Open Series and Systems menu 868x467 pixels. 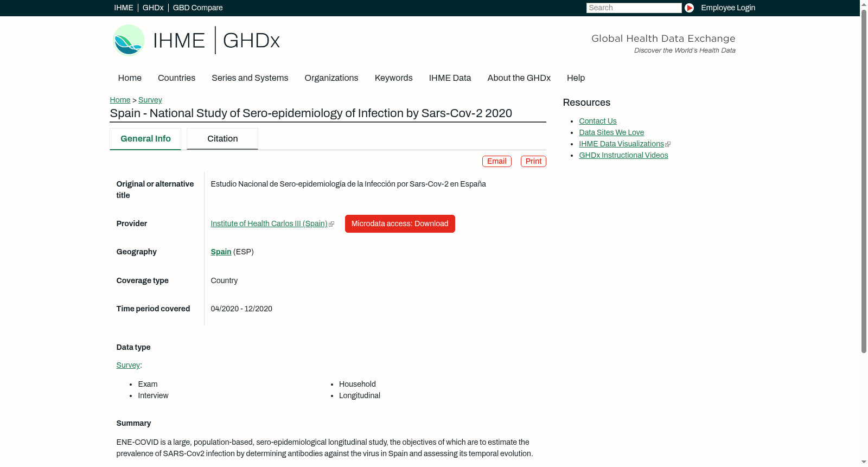click(x=250, y=78)
